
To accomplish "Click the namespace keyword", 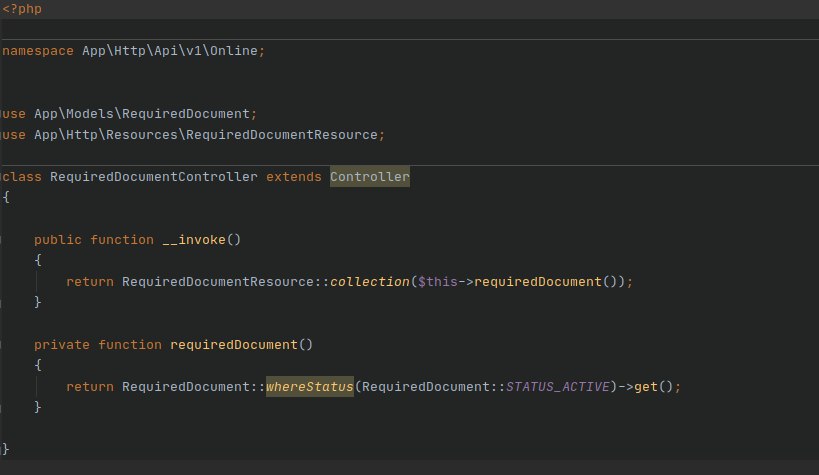I will [x=38, y=51].
